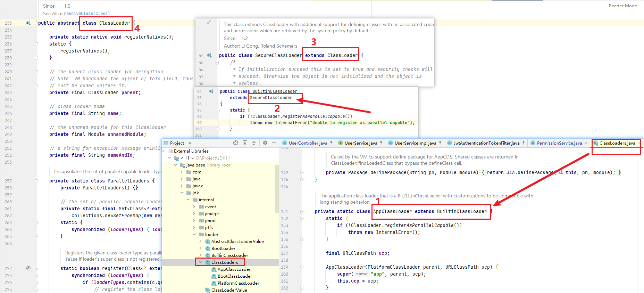Select the java package folder in tree
Screen dimensions: 644x293
(196, 179)
